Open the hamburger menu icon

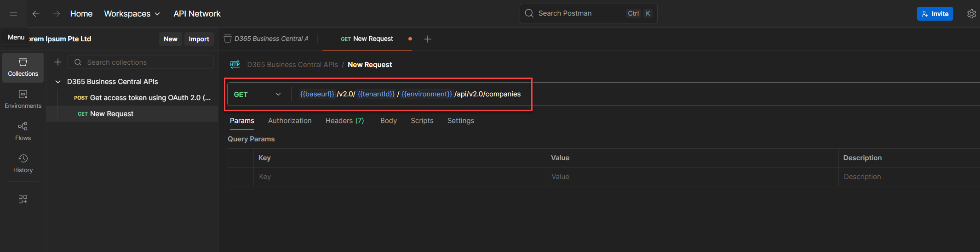coord(13,14)
